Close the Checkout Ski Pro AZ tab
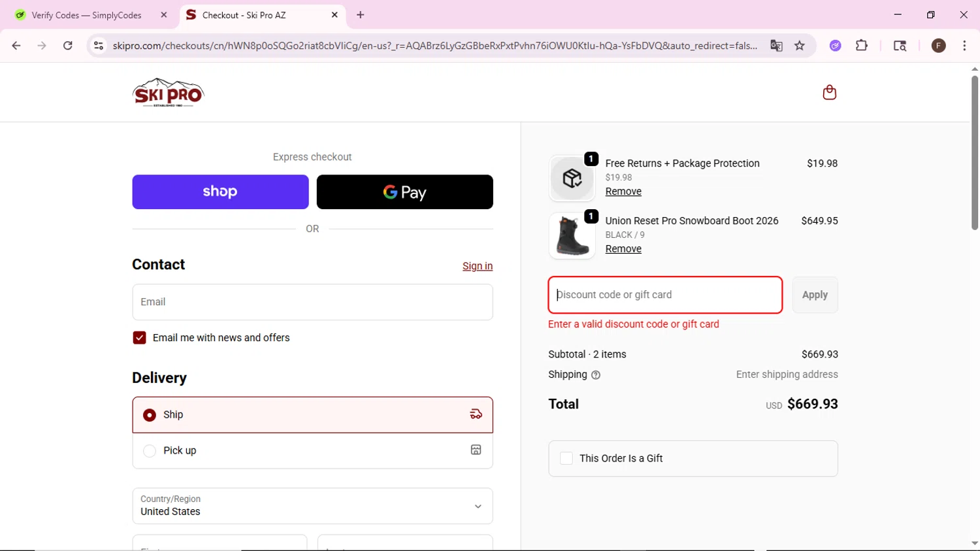 point(335,14)
